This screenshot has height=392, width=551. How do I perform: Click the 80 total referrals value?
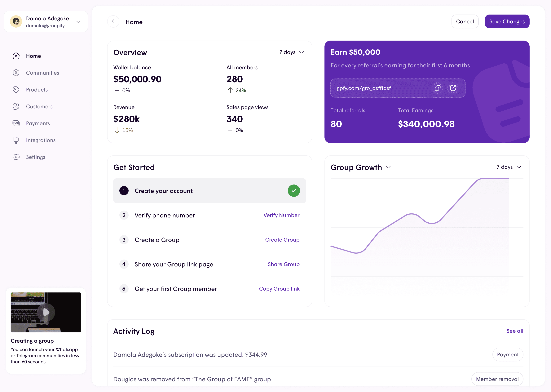point(336,124)
